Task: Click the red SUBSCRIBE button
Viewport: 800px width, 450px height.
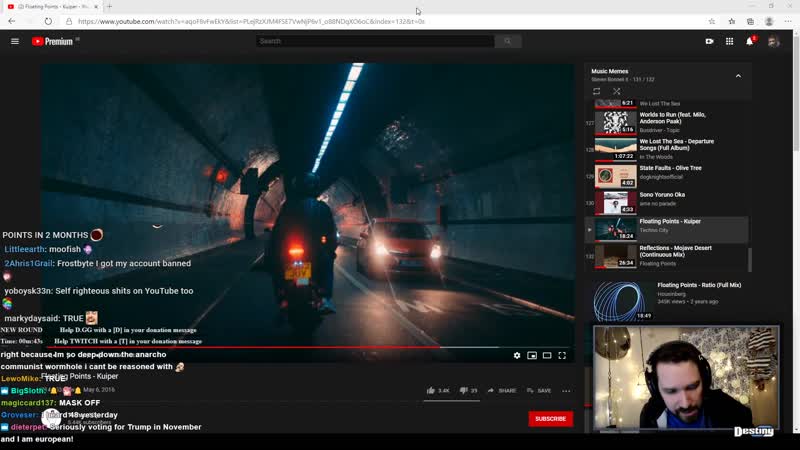Action: pyautogui.click(x=551, y=418)
